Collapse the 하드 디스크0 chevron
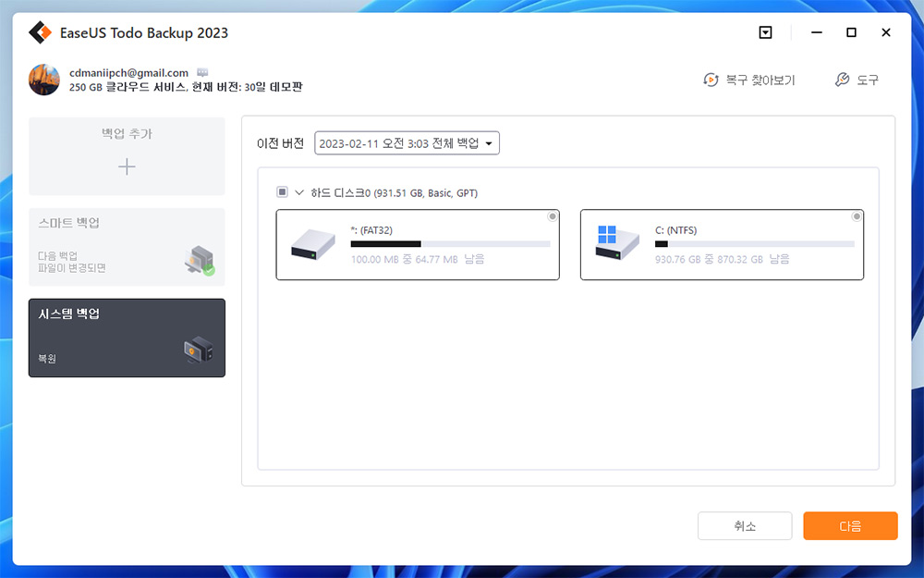 pyautogui.click(x=298, y=192)
